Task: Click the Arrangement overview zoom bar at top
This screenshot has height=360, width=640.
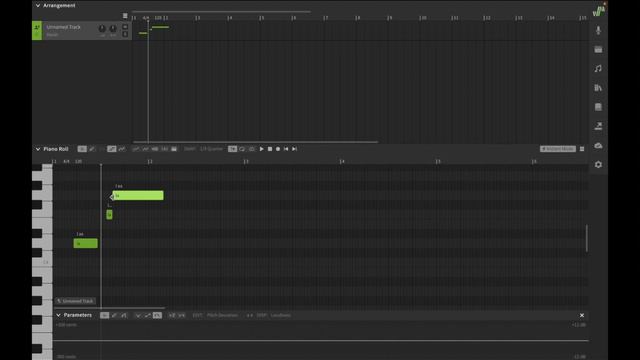Action: pos(221,11)
